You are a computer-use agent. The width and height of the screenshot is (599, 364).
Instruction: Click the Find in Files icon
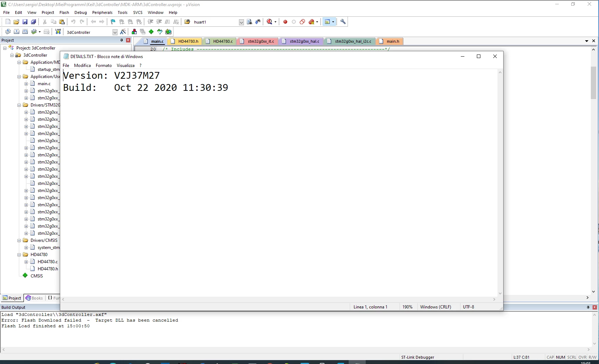[x=187, y=22]
